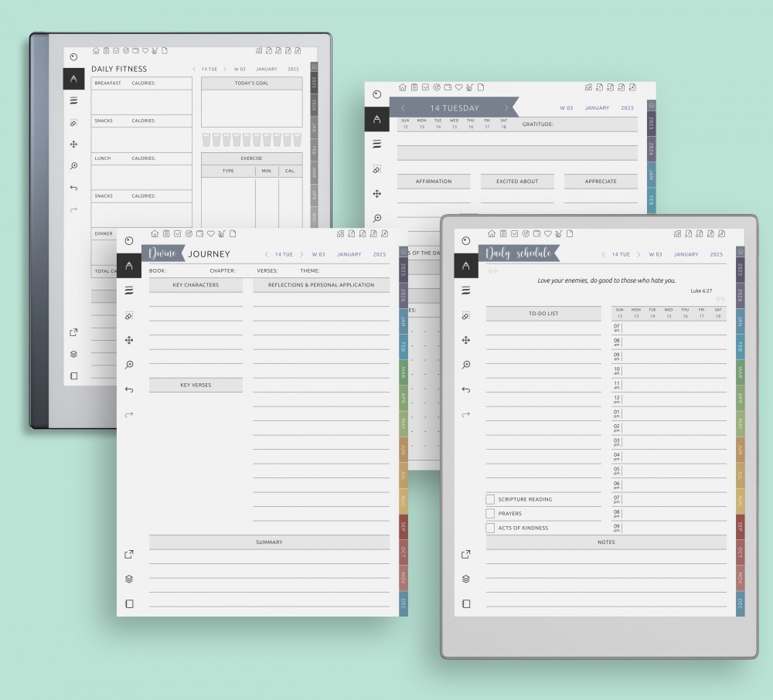The width and height of the screenshot is (773, 700).
Task: Open the eraser tool on Daily schedule page
Action: click(465, 316)
